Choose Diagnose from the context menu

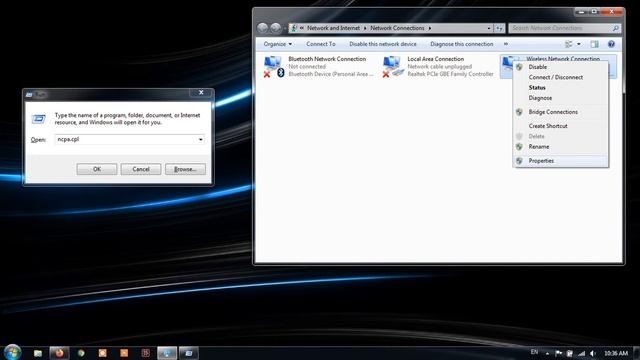coord(560,98)
